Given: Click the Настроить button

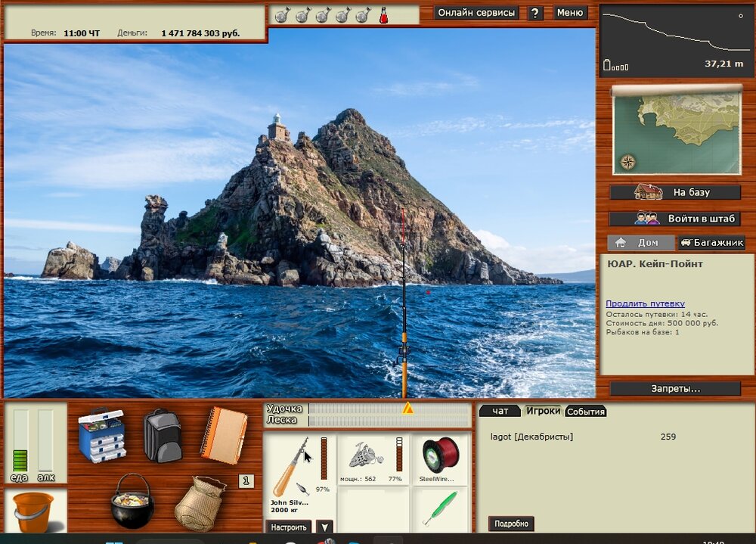Looking at the screenshot, I should (x=288, y=527).
